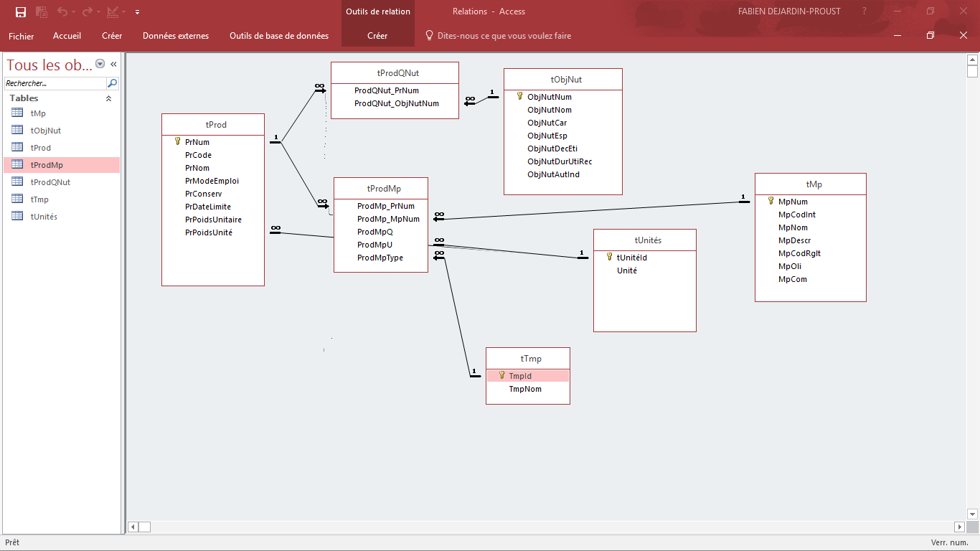Click user name FABIEN DEJARDIN-PROUST
This screenshot has width=980, height=551.
click(x=789, y=11)
